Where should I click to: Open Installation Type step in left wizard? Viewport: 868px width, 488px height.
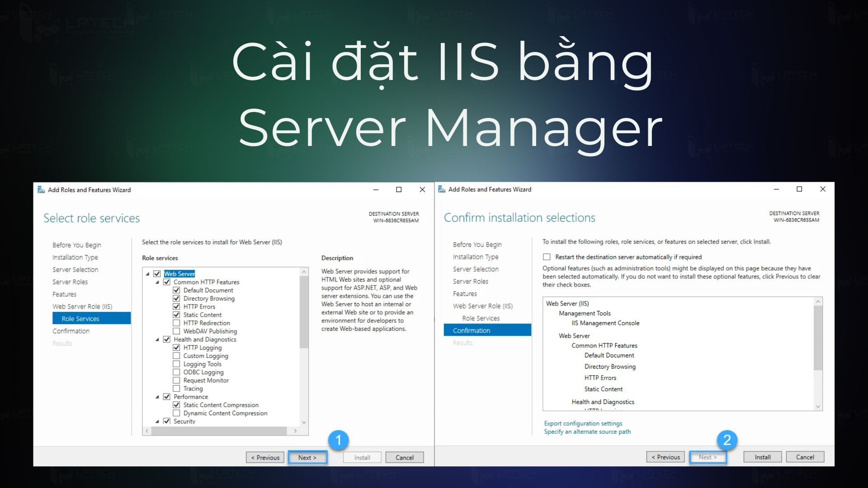click(75, 257)
